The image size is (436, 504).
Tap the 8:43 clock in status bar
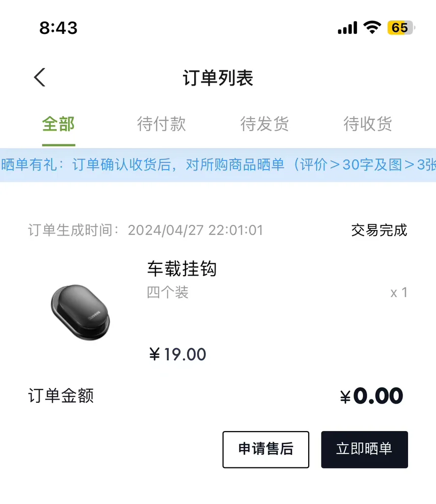(x=58, y=28)
